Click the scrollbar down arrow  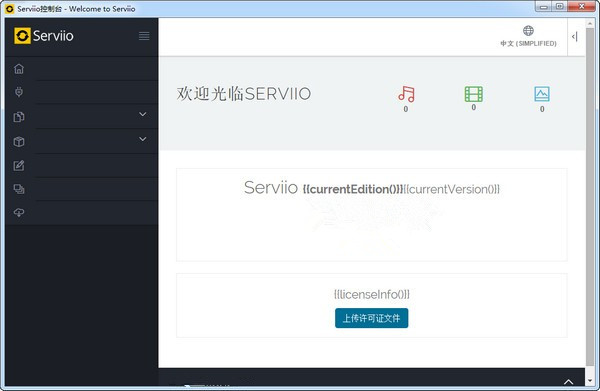click(590, 381)
